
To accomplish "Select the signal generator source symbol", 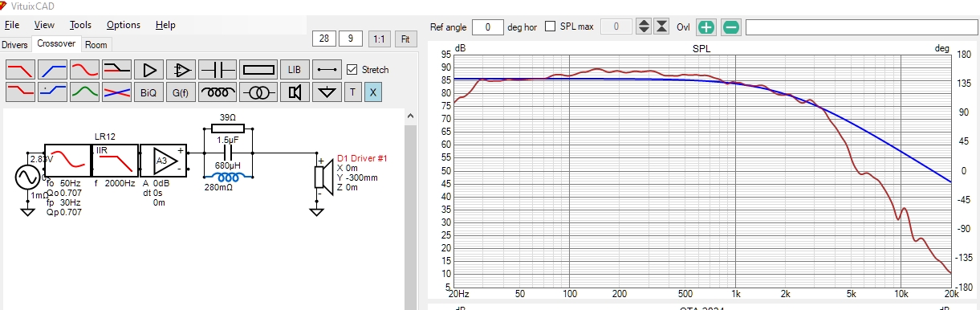I will tap(27, 177).
